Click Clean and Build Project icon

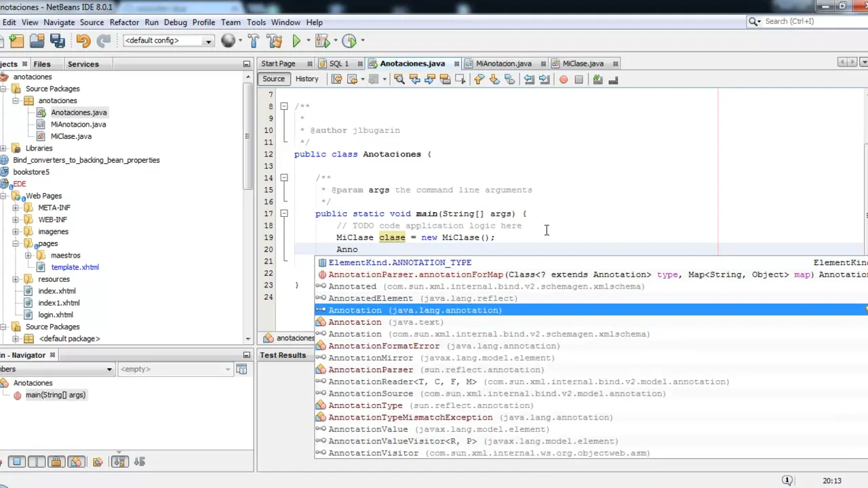point(275,41)
